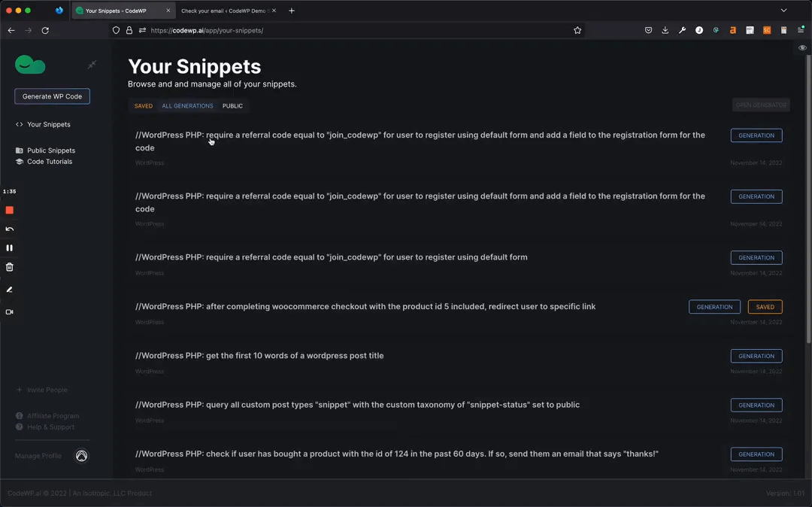Delete the recording using the trash icon
This screenshot has height=507, width=812.
10,267
